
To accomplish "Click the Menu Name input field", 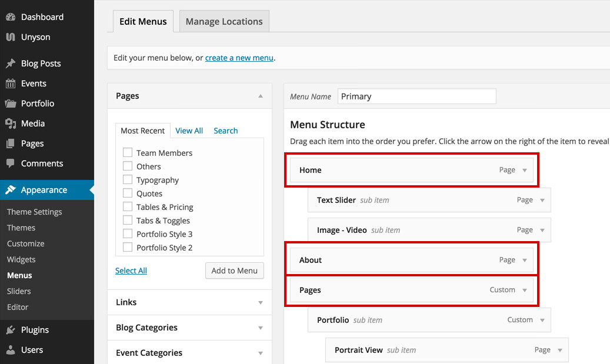I will point(416,96).
